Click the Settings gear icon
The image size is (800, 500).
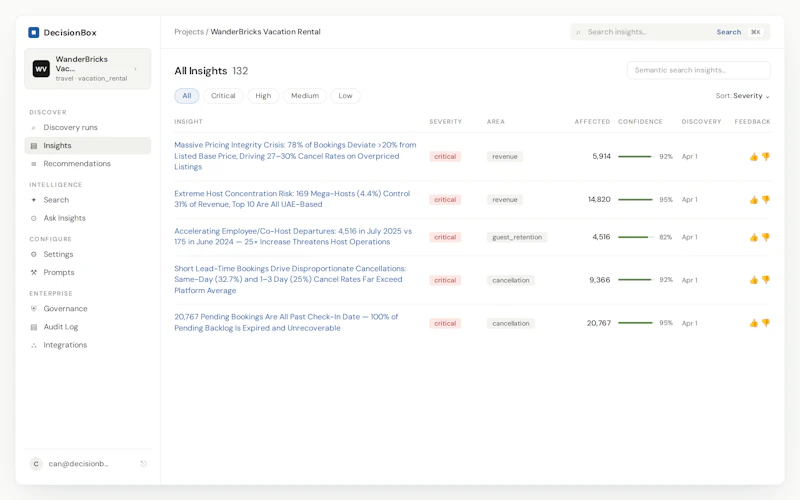pyautogui.click(x=34, y=254)
